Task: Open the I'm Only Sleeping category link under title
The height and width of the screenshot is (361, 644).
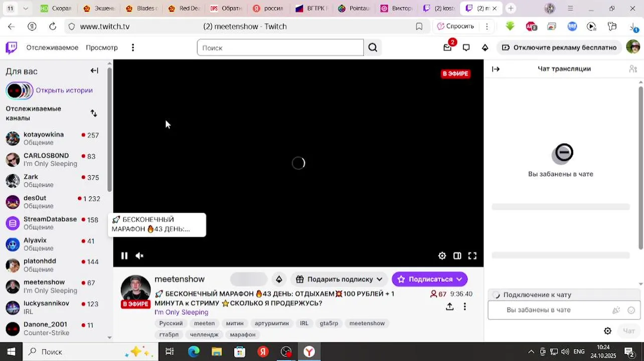Action: [x=181, y=312]
